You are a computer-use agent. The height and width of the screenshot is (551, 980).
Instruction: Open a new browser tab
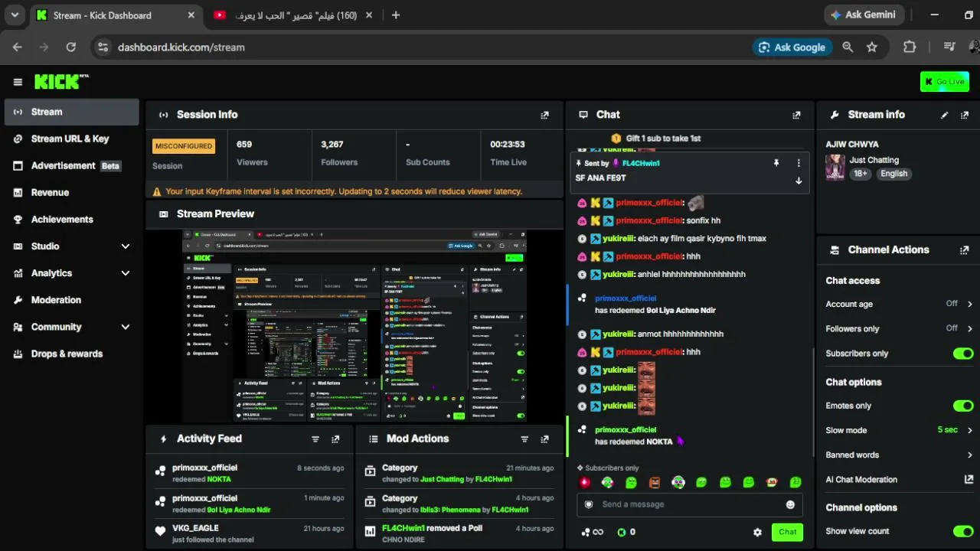[396, 15]
